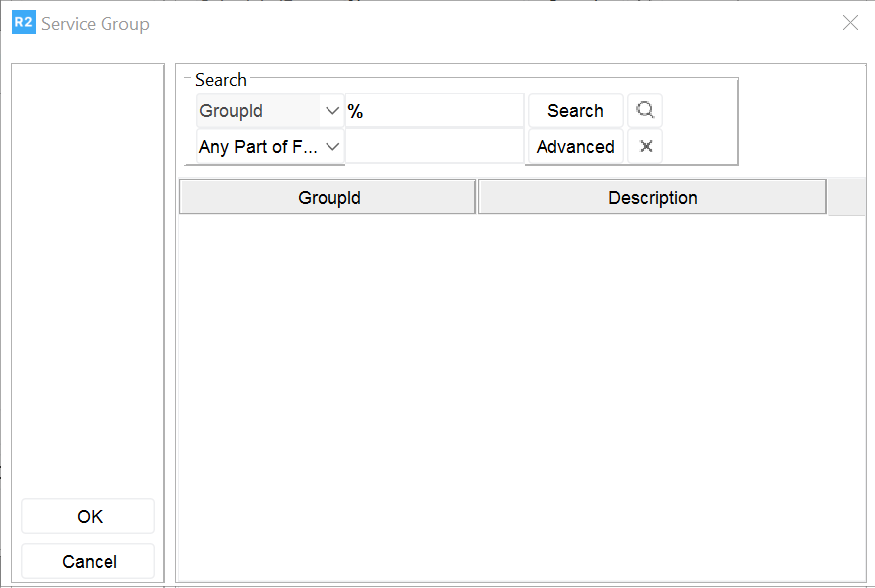The width and height of the screenshot is (875, 588).
Task: Focus the empty second search input field
Action: tap(434, 147)
